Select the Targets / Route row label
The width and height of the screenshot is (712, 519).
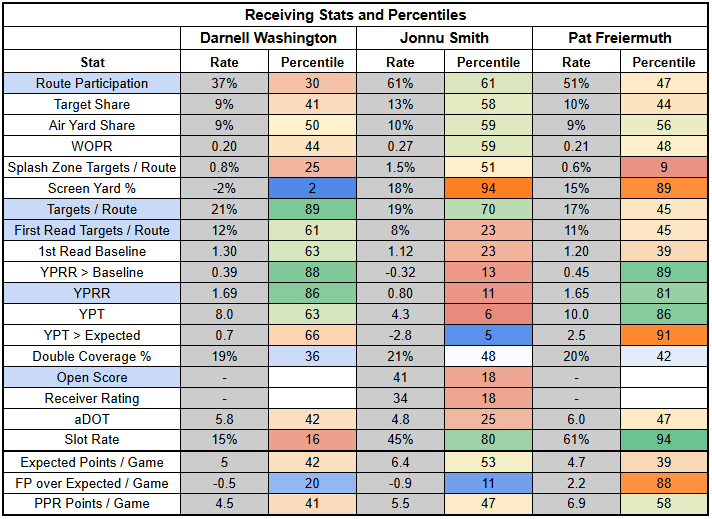[92, 209]
